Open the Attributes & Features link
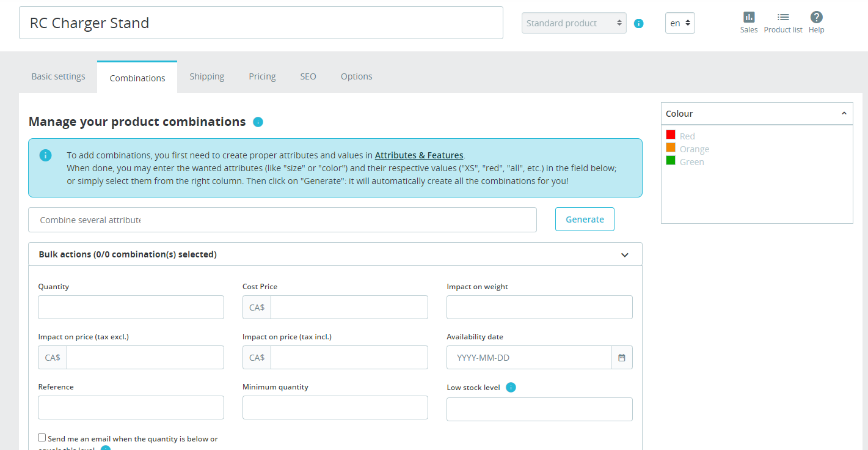Viewport: 868px width, 450px height. click(x=419, y=155)
